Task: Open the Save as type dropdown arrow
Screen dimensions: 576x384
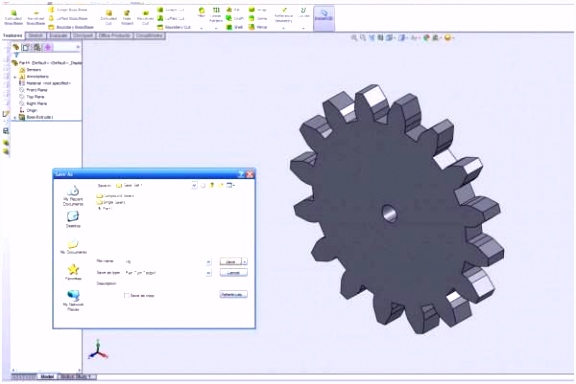Action: tap(209, 273)
